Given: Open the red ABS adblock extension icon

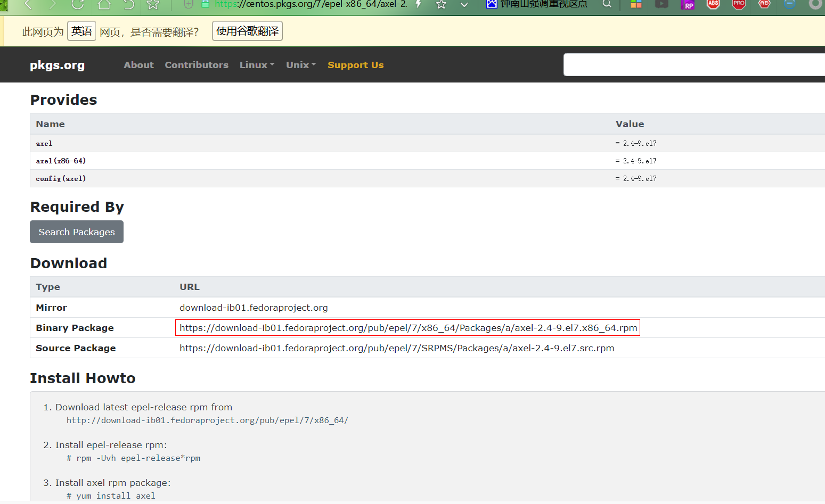Looking at the screenshot, I should [713, 4].
